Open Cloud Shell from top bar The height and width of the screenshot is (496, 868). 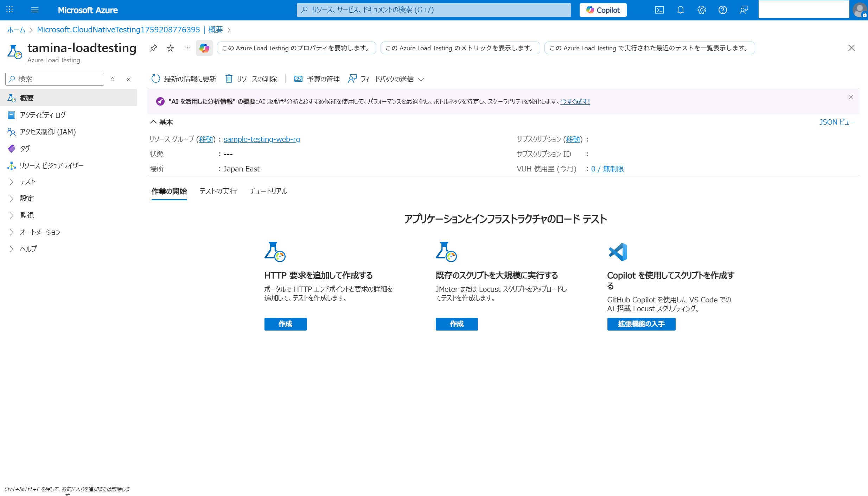click(659, 10)
